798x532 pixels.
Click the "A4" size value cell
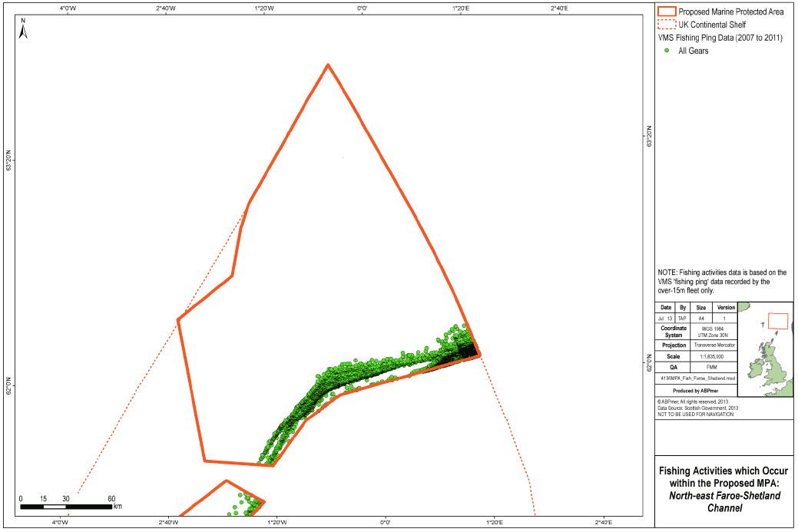(700, 319)
